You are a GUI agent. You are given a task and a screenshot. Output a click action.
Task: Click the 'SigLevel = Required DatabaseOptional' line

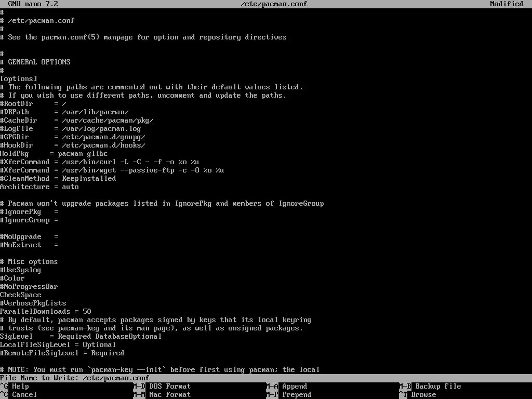pos(81,337)
